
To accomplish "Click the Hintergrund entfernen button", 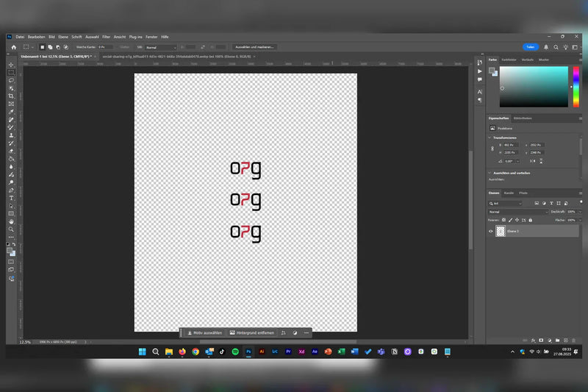I will [251, 332].
